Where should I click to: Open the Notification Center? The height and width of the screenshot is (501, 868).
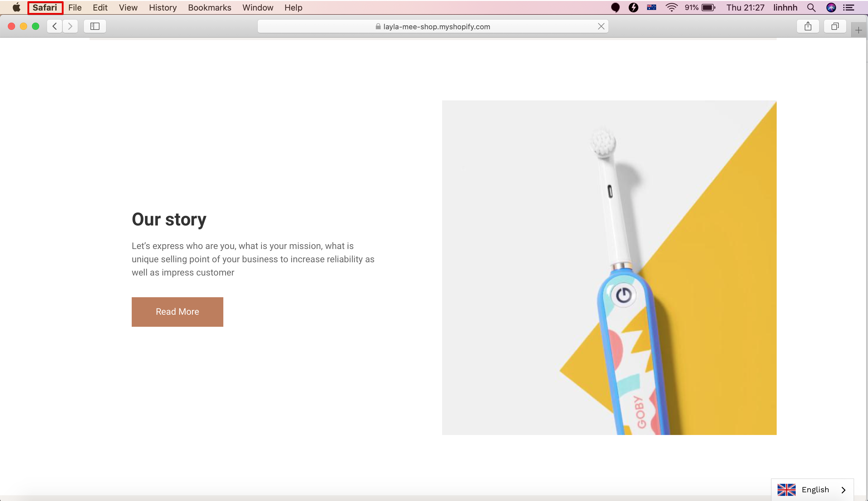point(849,8)
